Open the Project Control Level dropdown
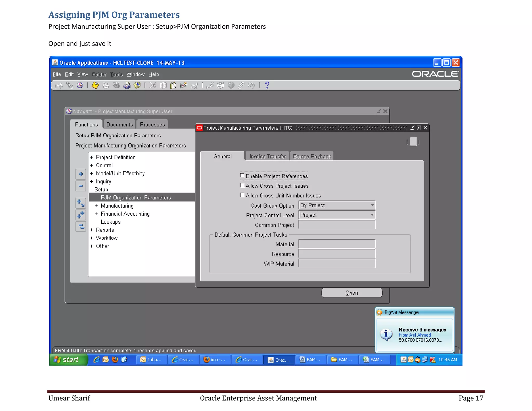532x411 pixels. point(372,215)
